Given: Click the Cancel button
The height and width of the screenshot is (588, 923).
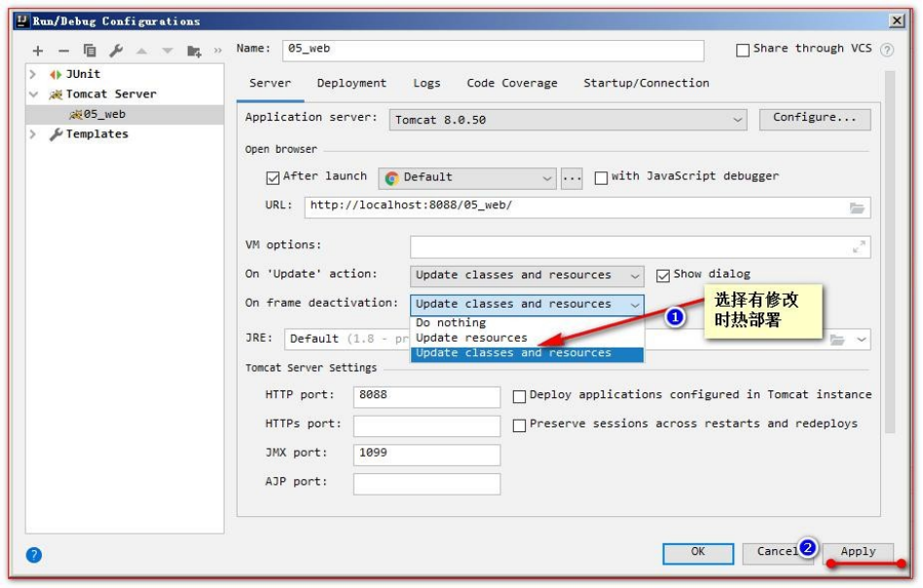Looking at the screenshot, I should (x=777, y=553).
